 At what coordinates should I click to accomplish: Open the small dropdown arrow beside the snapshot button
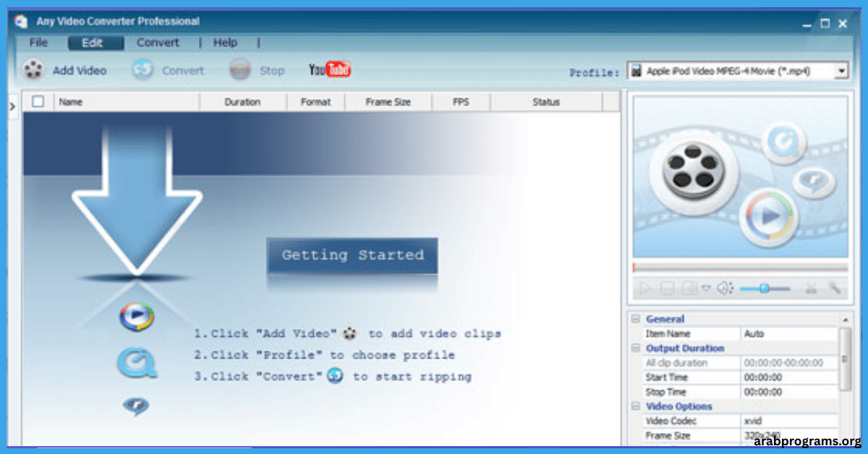[705, 288]
